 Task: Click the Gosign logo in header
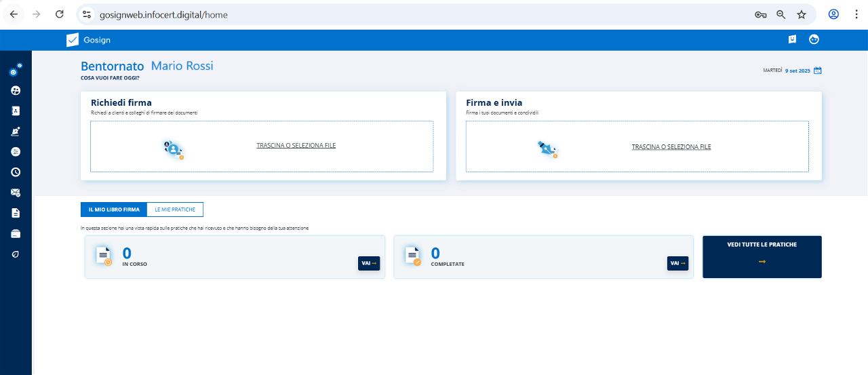pos(88,40)
